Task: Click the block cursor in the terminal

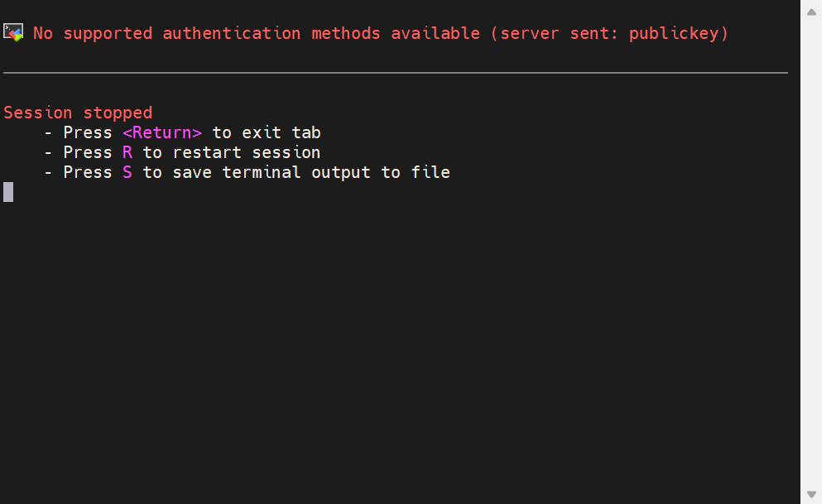Action: click(8, 192)
